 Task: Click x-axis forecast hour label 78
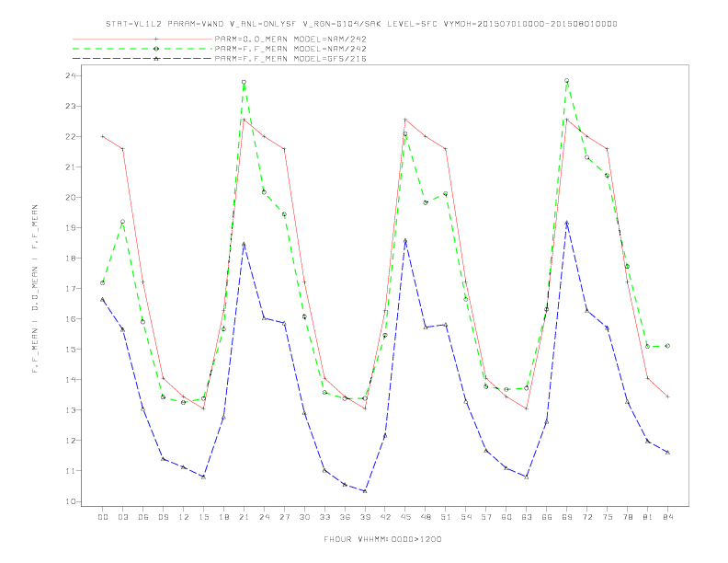click(x=628, y=517)
